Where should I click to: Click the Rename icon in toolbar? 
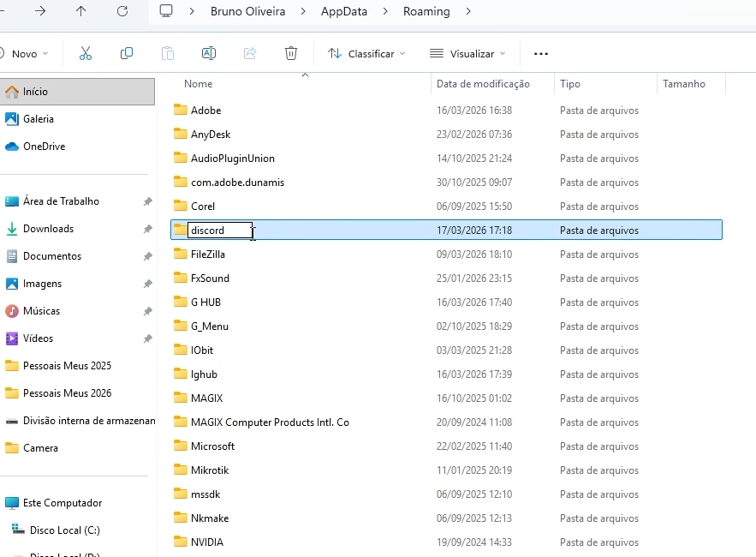pos(208,54)
